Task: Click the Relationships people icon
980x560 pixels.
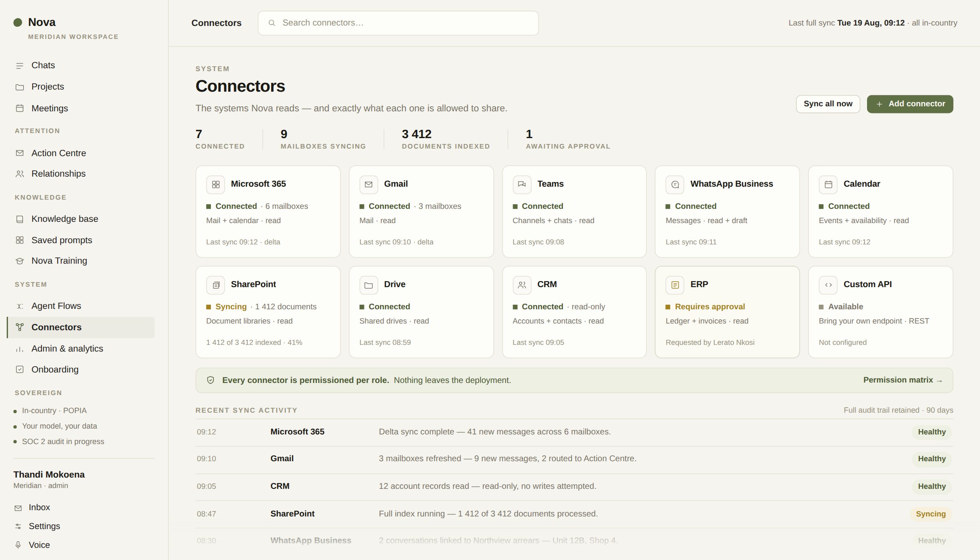Action: [x=20, y=174]
